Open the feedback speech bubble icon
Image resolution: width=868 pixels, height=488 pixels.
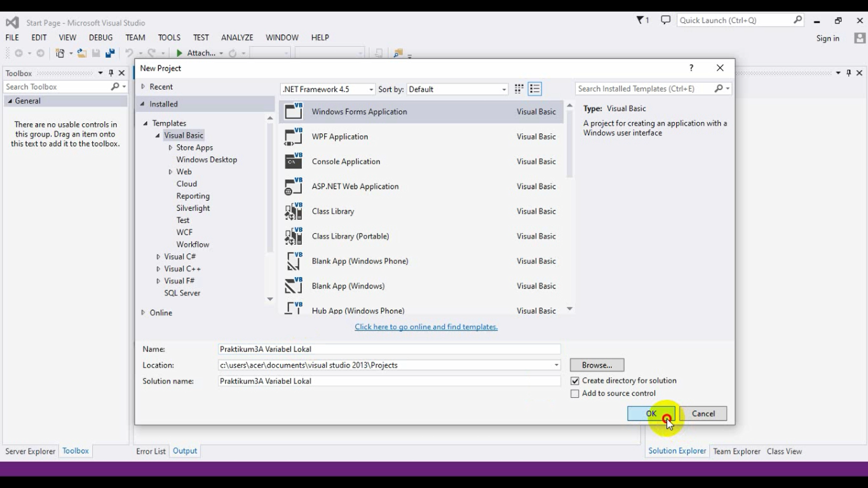coord(665,20)
